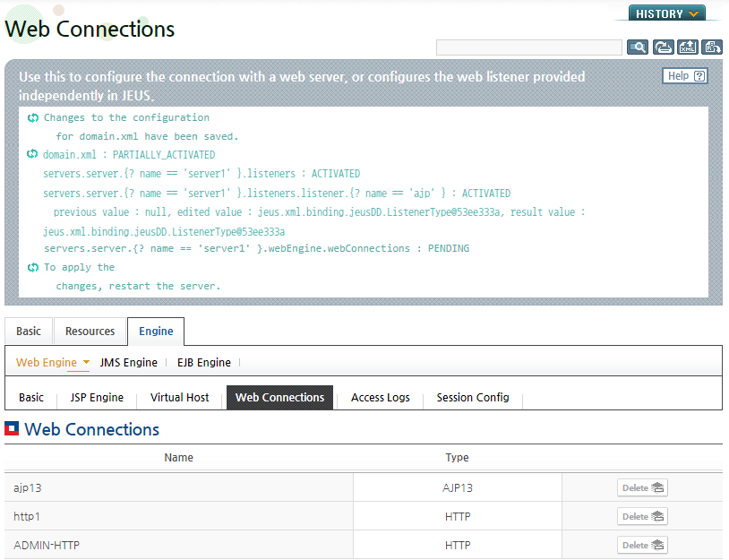Click the refresh icon beside 'domain.xml : PARTIALLY_ACTIVATED'

click(x=32, y=154)
